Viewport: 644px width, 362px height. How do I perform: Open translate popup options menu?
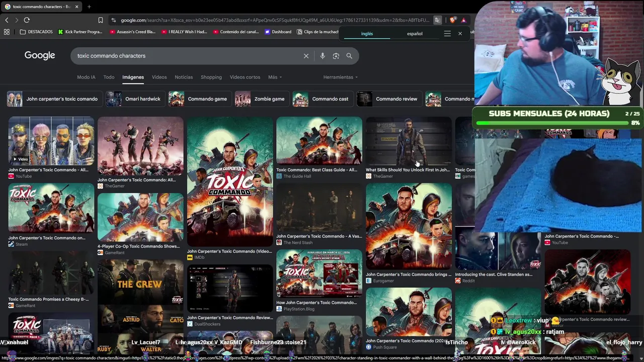point(447,34)
